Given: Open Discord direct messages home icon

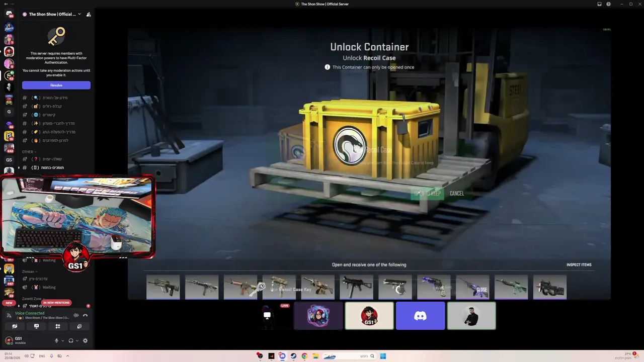Looking at the screenshot, I should 9,14.
